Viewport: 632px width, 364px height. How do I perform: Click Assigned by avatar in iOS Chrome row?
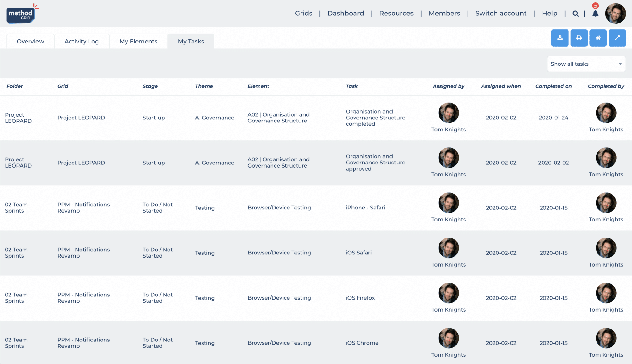[x=448, y=338]
